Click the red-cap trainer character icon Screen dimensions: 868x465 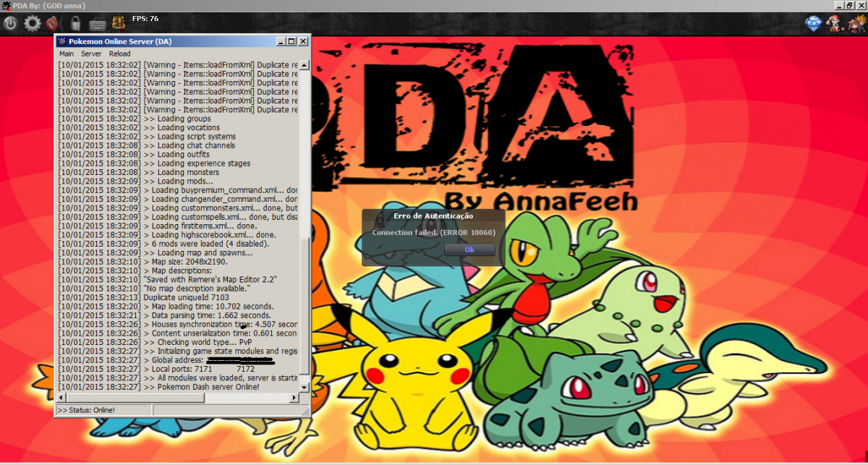(834, 24)
